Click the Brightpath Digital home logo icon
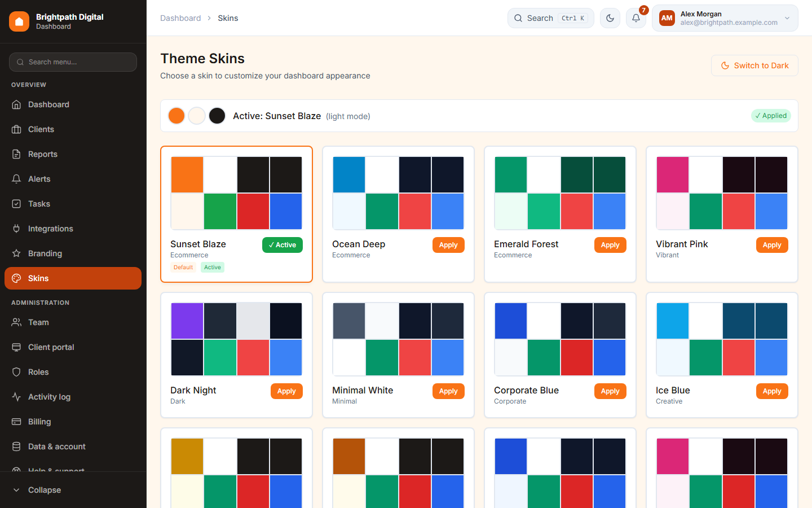Viewport: 812px width, 508px height. pyautogui.click(x=19, y=21)
